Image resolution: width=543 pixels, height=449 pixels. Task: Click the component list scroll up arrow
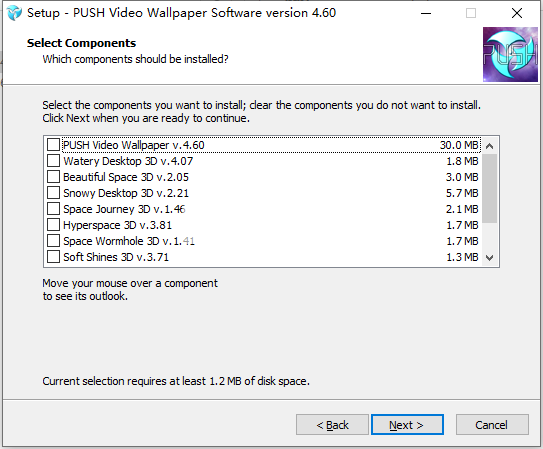[x=489, y=146]
